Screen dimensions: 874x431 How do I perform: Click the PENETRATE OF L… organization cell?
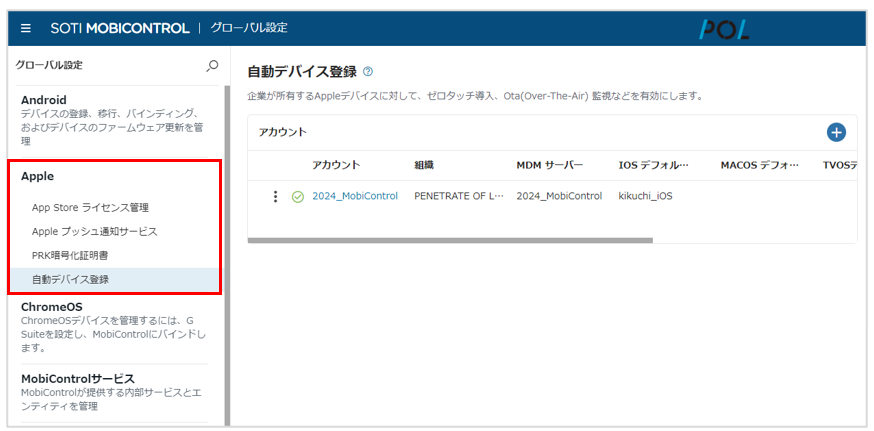pyautogui.click(x=459, y=196)
